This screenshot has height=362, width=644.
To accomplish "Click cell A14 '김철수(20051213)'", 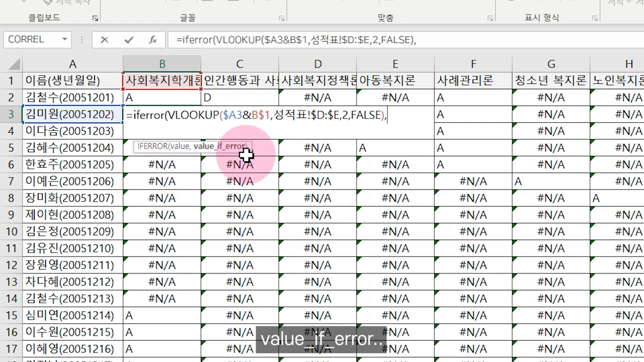I will pyautogui.click(x=73, y=299).
